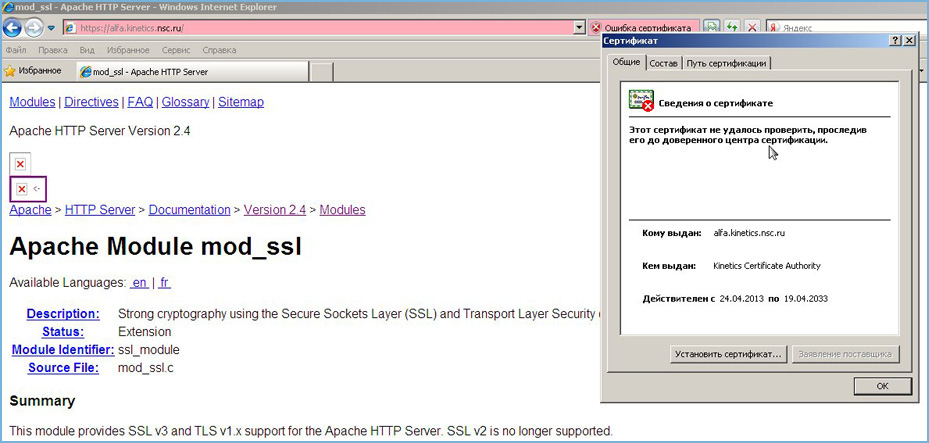Click the OK button in certificate dialog
The image size is (929, 443).
click(883, 386)
